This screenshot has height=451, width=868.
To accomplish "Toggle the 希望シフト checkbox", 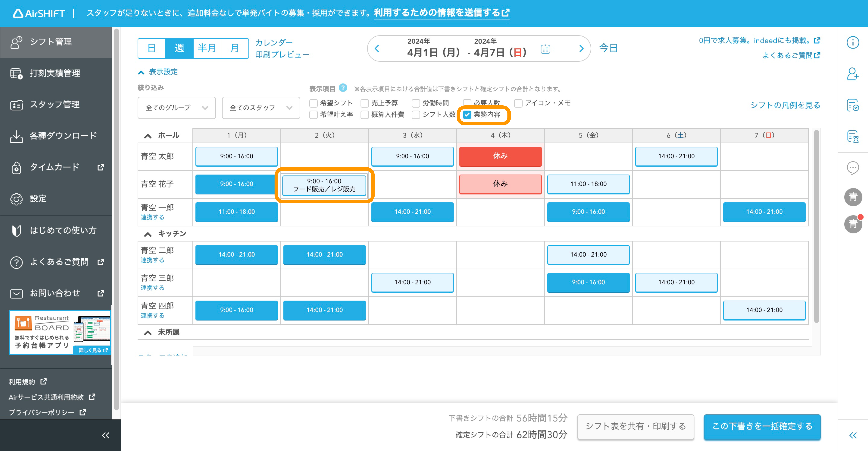I will coord(313,103).
